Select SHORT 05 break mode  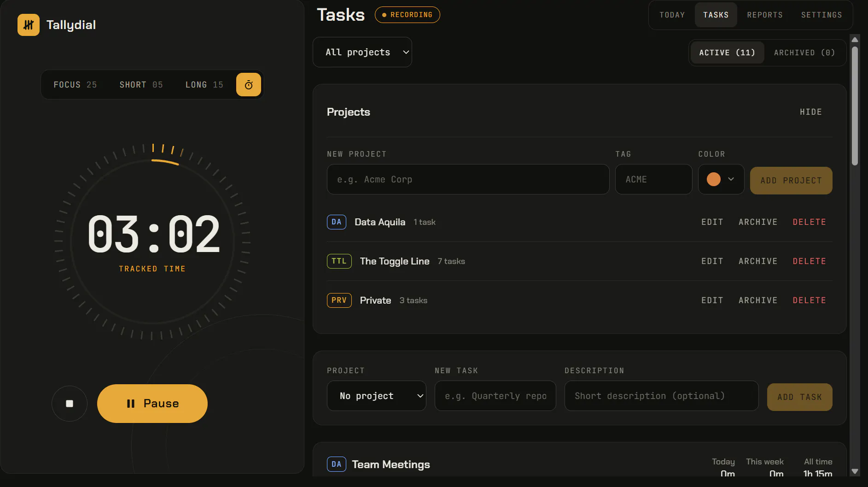[141, 85]
